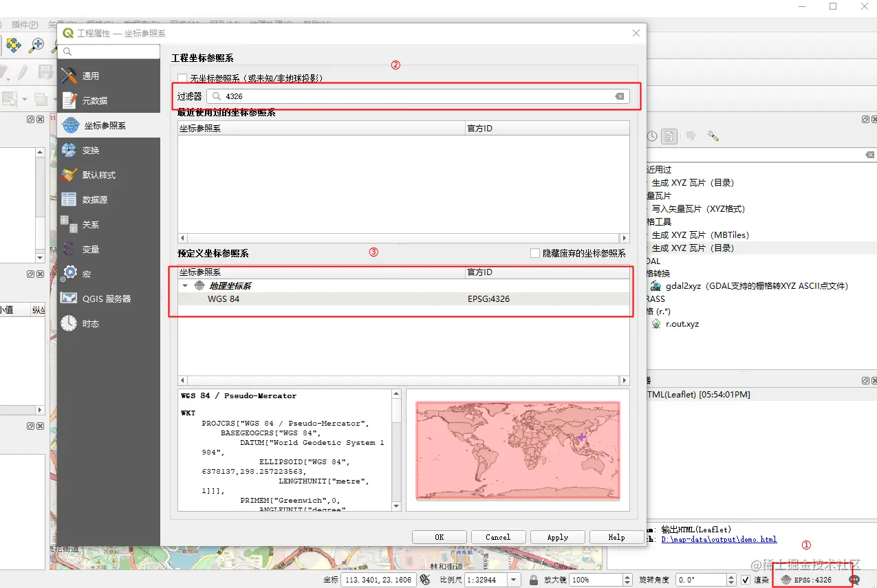Click the Zoom In magnifier tool

36,45
